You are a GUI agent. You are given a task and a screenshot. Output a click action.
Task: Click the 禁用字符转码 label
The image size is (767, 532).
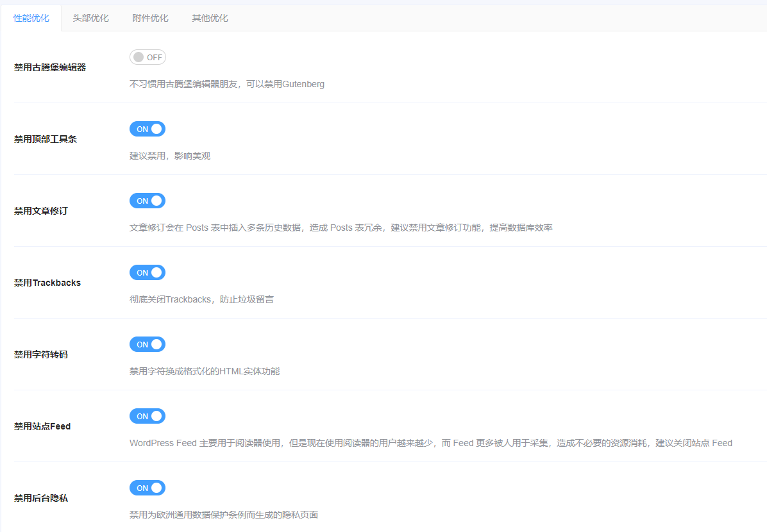(41, 354)
